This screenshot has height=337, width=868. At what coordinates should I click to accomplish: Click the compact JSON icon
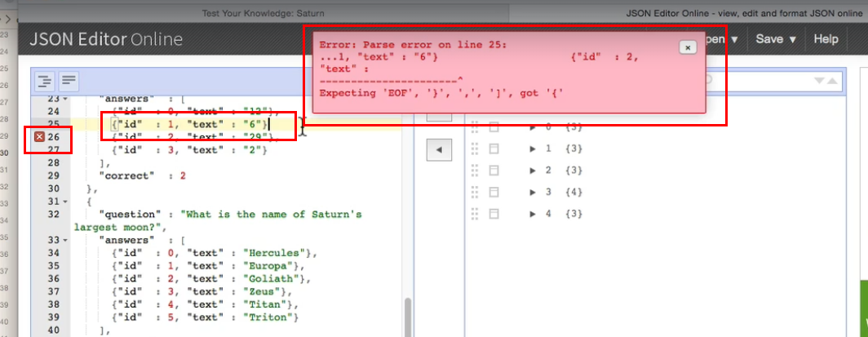(69, 82)
